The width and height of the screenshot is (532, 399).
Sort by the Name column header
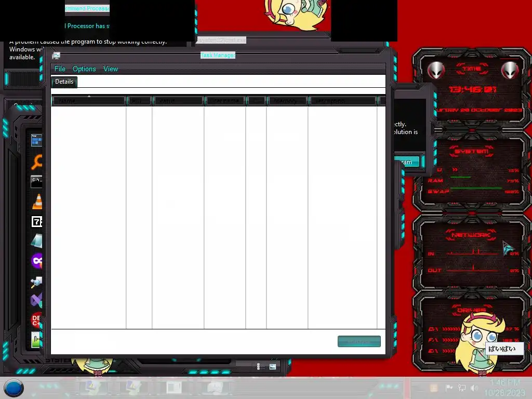89,101
